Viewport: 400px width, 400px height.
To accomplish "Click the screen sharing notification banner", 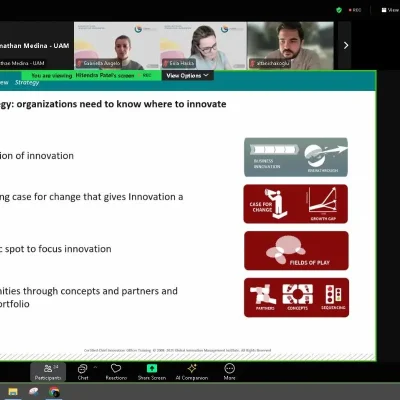I will [x=91, y=76].
